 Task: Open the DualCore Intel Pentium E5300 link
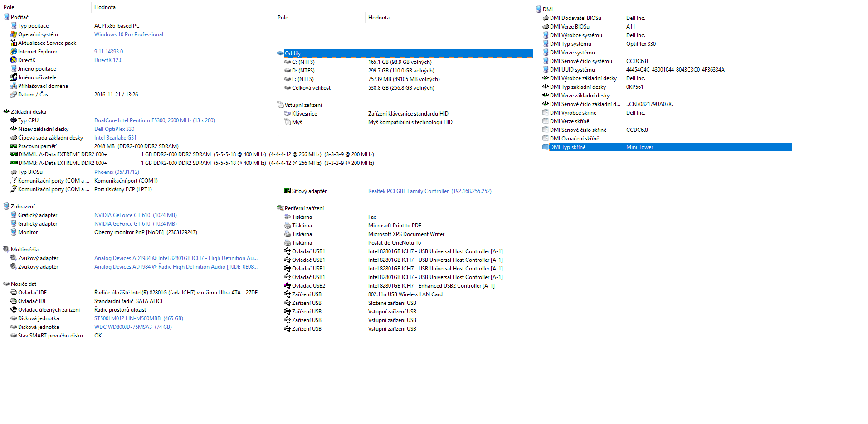pos(155,120)
